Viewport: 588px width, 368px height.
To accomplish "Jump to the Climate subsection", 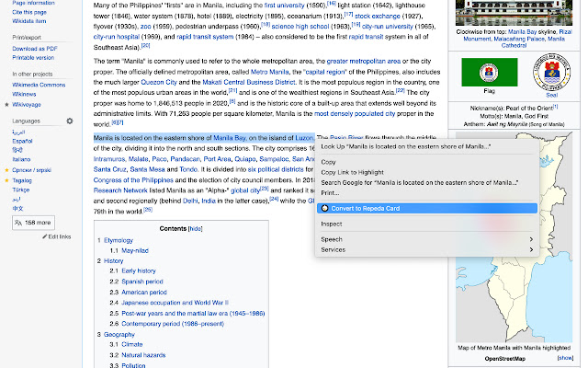I will coord(132,344).
